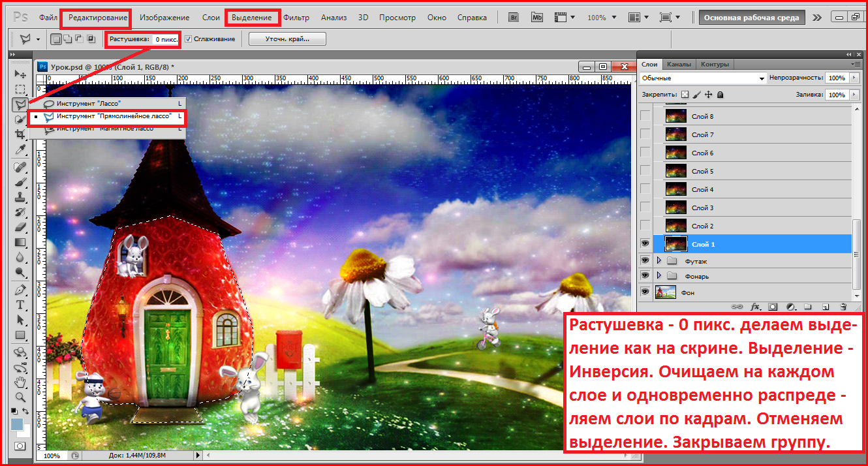
Task: Hide the Футаж group
Action: 645,260
